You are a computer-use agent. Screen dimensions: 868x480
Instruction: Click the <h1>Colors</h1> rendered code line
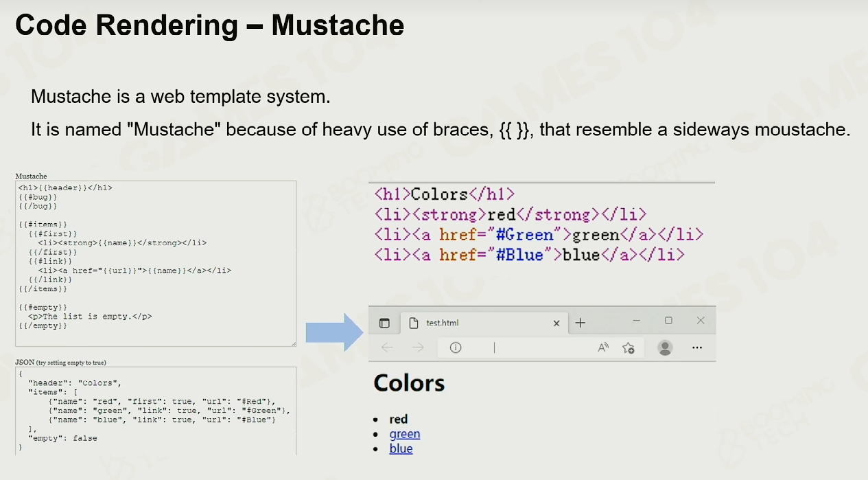pyautogui.click(x=445, y=194)
